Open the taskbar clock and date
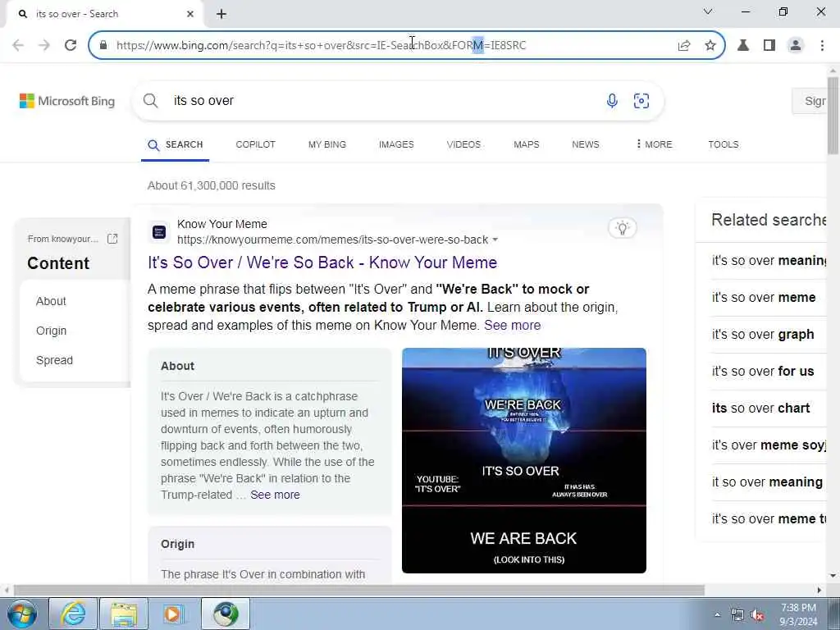840x630 pixels. point(798,614)
